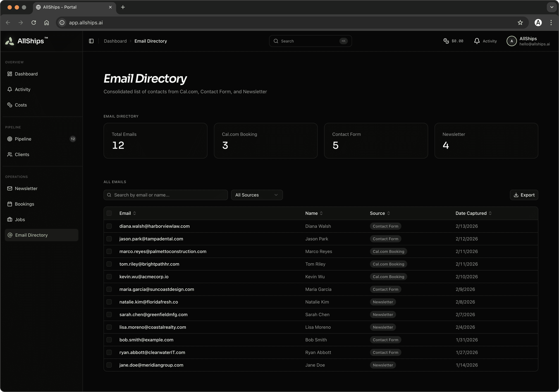
Task: Toggle the sidebar collapse icon
Action: 91,41
